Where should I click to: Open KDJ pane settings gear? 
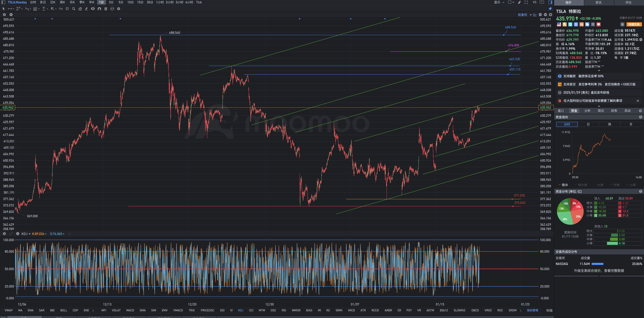pyautogui.click(x=4, y=234)
